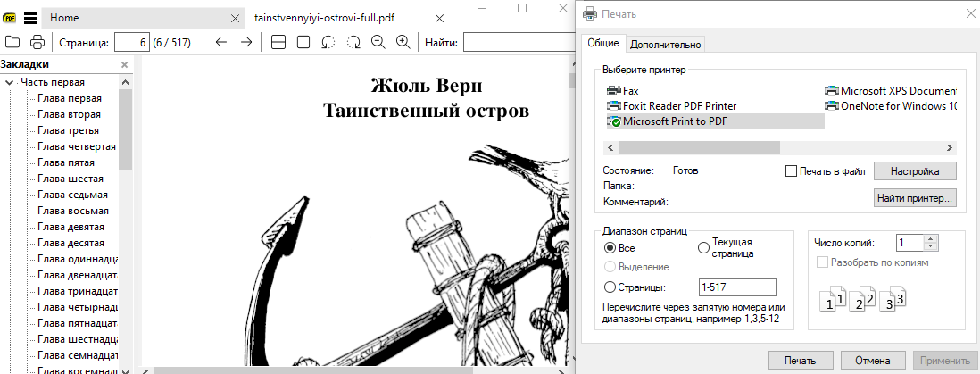Select the Часть первая bookmark
This screenshot has height=374, width=980.
click(53, 82)
